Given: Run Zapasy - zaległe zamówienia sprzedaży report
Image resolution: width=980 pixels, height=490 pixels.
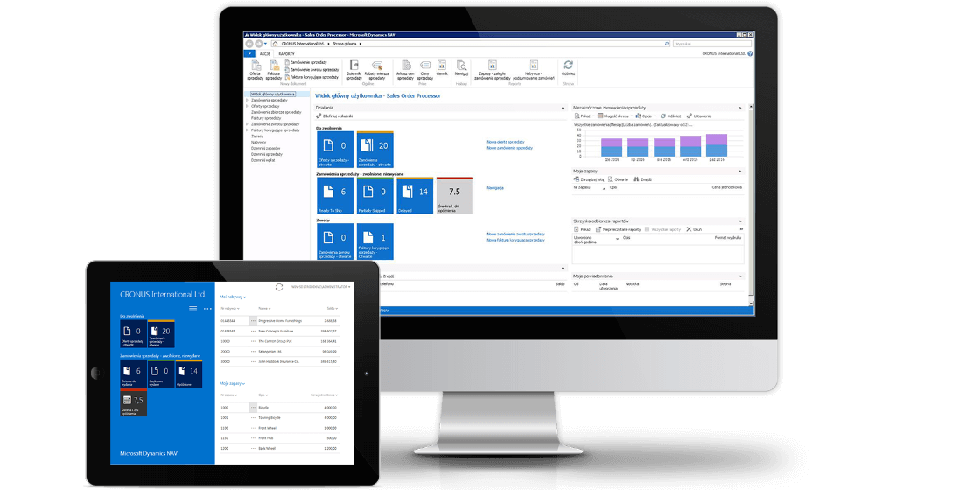Looking at the screenshot, I should pos(493,70).
